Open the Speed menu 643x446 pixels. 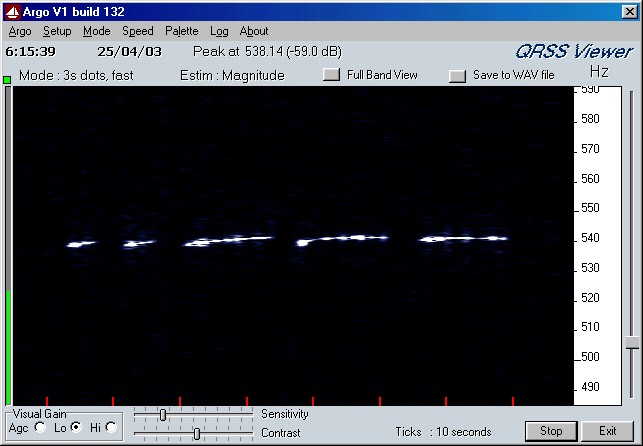[138, 31]
